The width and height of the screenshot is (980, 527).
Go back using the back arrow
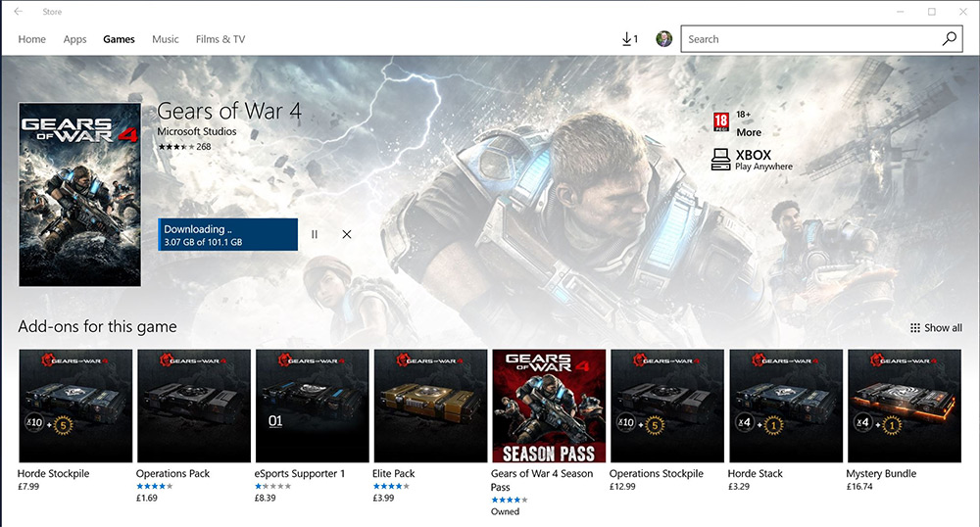(x=18, y=11)
